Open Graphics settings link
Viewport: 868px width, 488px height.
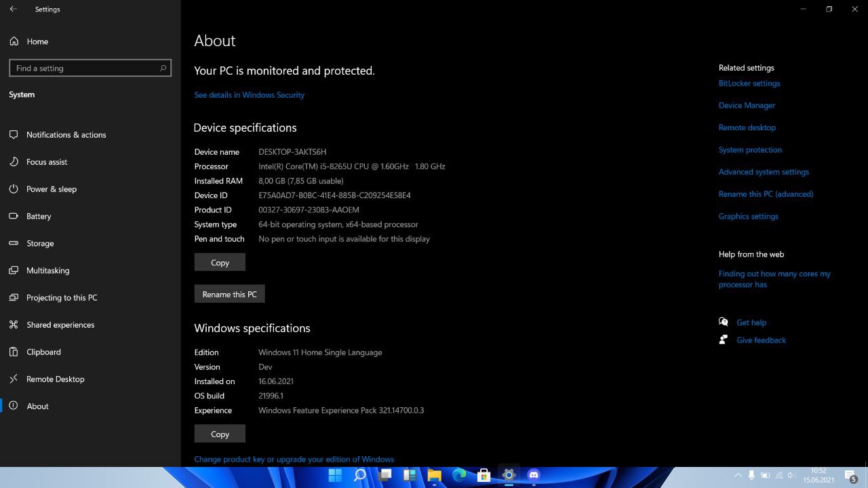click(x=748, y=217)
